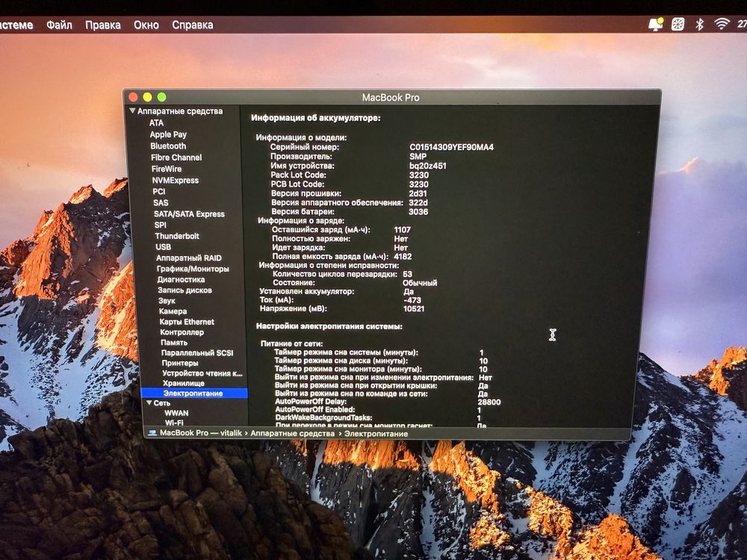Select Принтеры in the sidebar

click(x=180, y=363)
